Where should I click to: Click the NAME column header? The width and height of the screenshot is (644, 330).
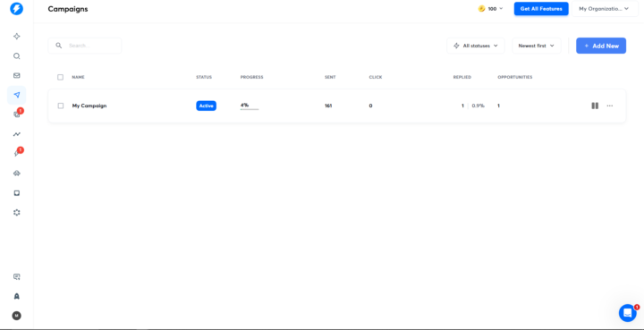78,77
